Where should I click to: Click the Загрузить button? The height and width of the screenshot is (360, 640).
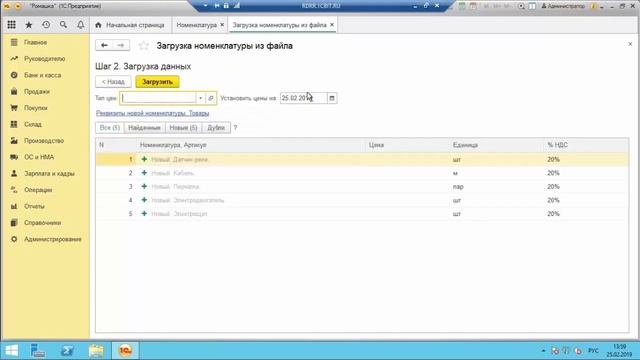[157, 82]
